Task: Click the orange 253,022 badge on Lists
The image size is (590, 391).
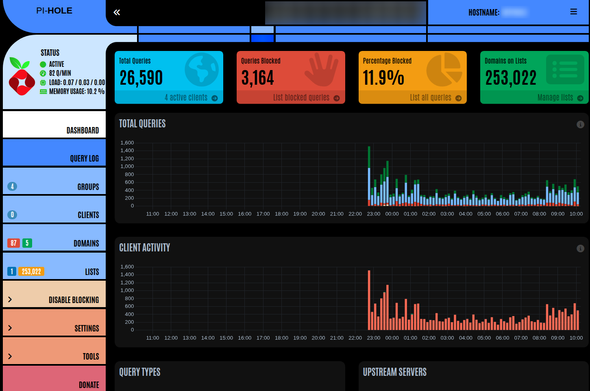Action: point(31,271)
